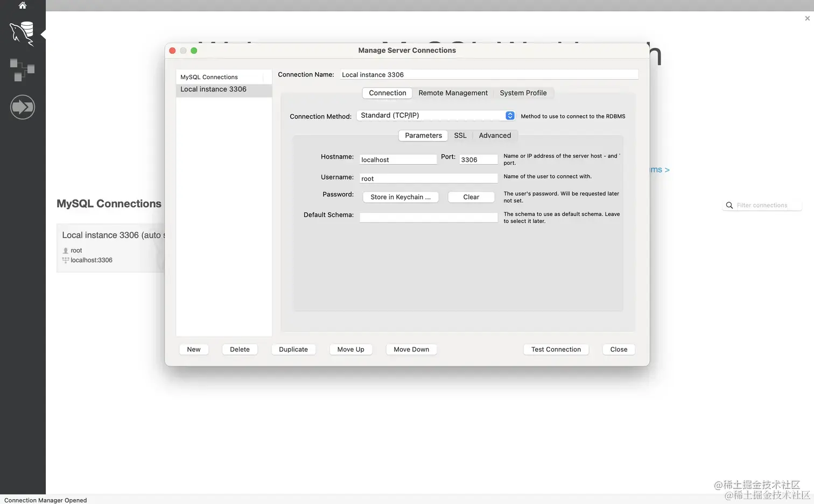Screen dimensions: 814x504
Task: Select Local instance 3306 in connections list
Action: 224,90
